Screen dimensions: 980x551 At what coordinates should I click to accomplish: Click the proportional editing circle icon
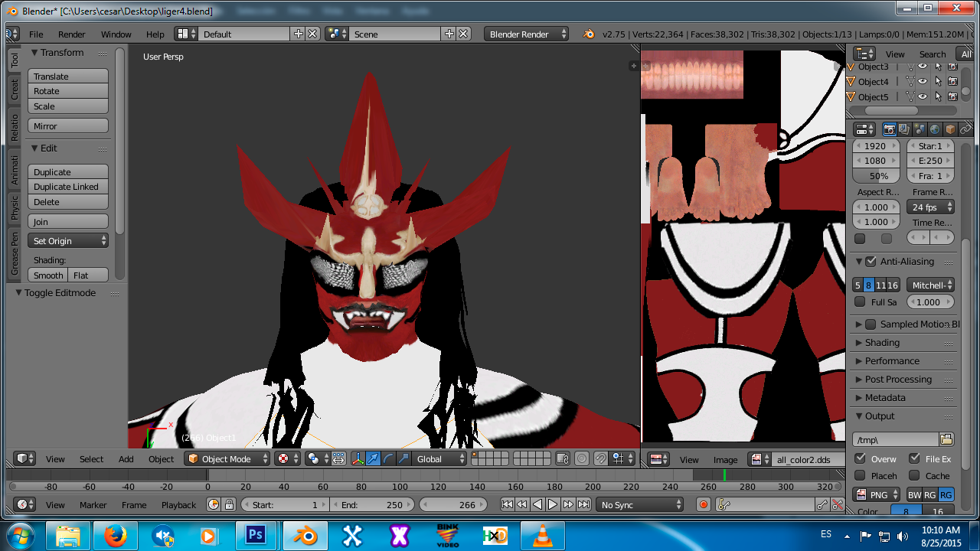click(582, 458)
